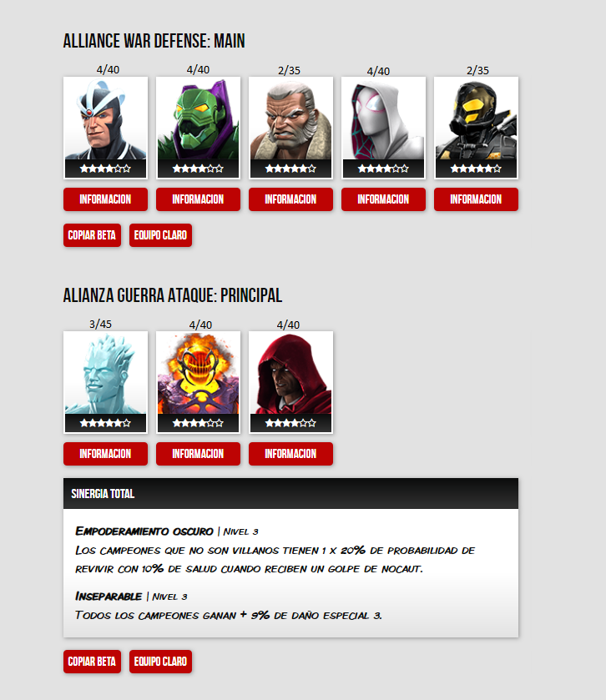Select the Iceman champion portrait

coord(105,382)
